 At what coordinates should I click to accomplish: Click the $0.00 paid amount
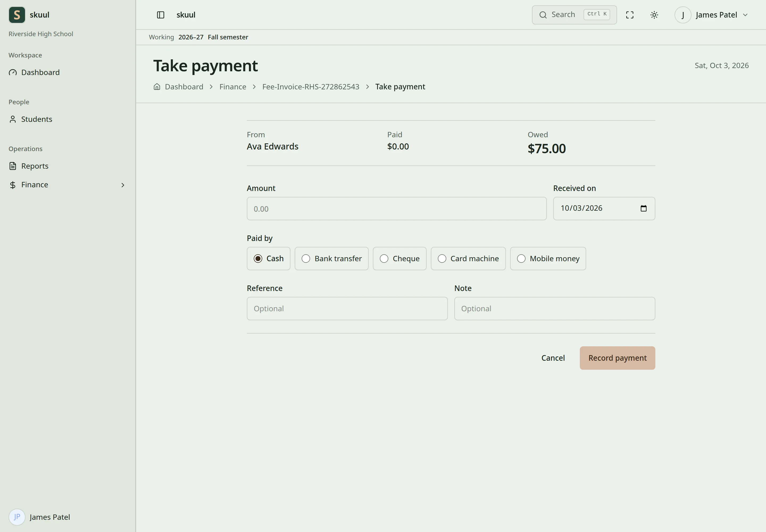point(398,146)
